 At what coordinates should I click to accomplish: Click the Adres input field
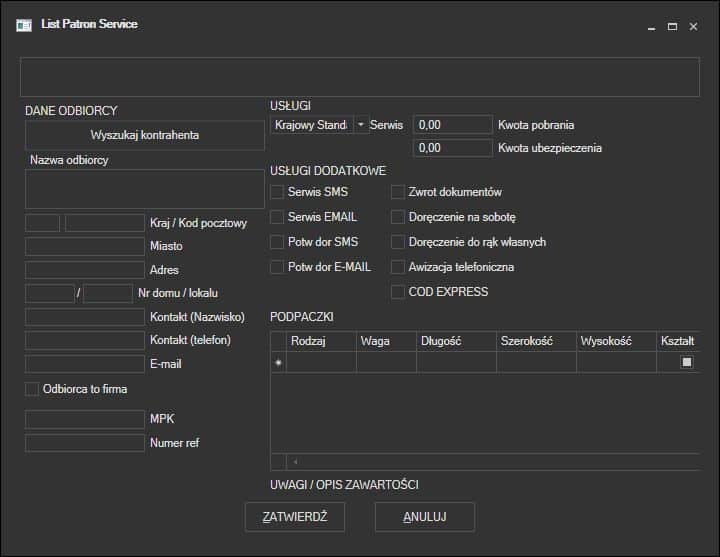pyautogui.click(x=85, y=270)
